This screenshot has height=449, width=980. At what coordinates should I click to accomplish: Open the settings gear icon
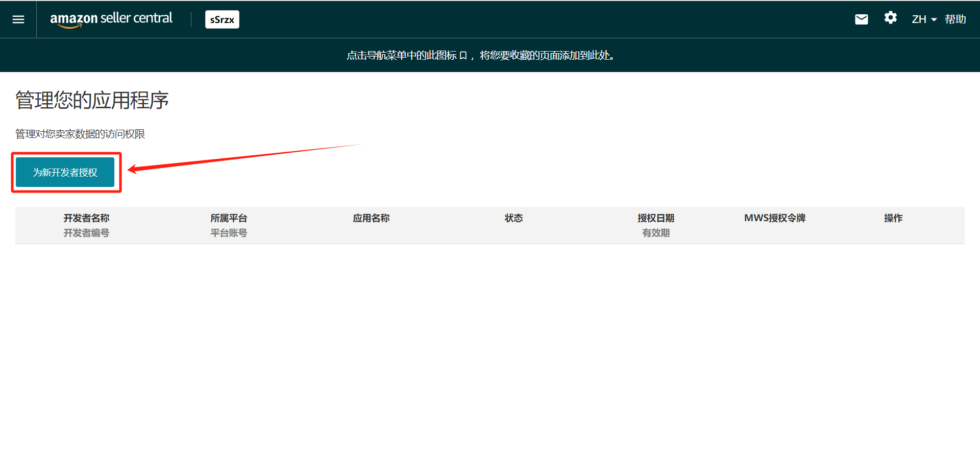[x=890, y=18]
